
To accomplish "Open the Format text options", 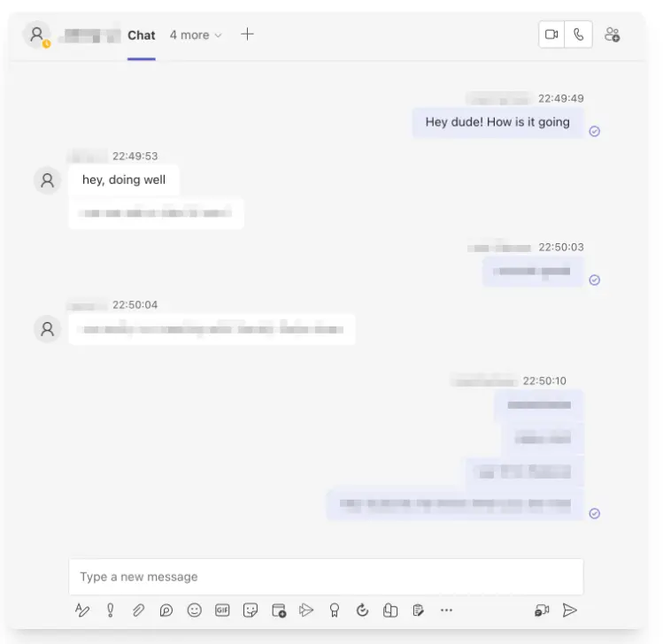I will [x=82, y=610].
